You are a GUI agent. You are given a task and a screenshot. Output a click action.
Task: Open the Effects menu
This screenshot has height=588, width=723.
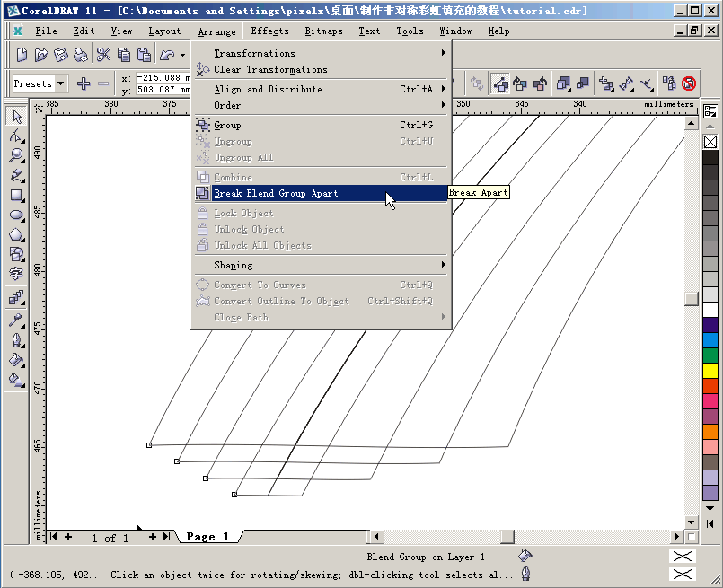coord(269,31)
